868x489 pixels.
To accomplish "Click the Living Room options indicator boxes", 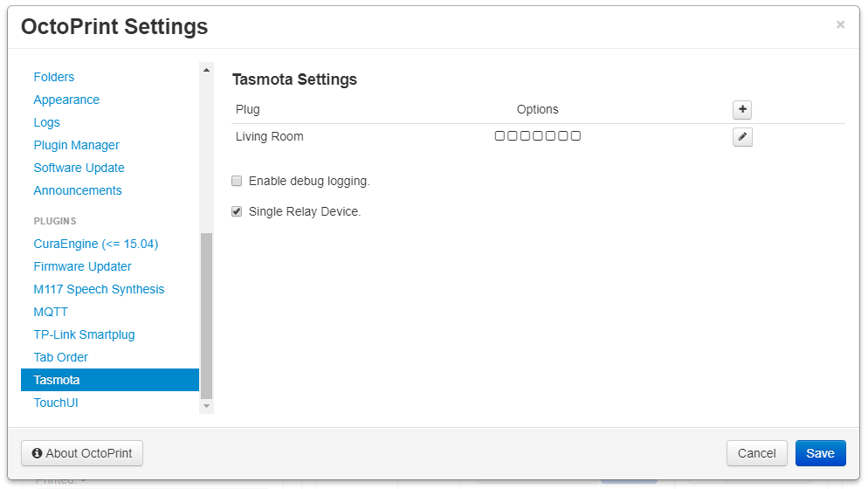I will point(538,136).
